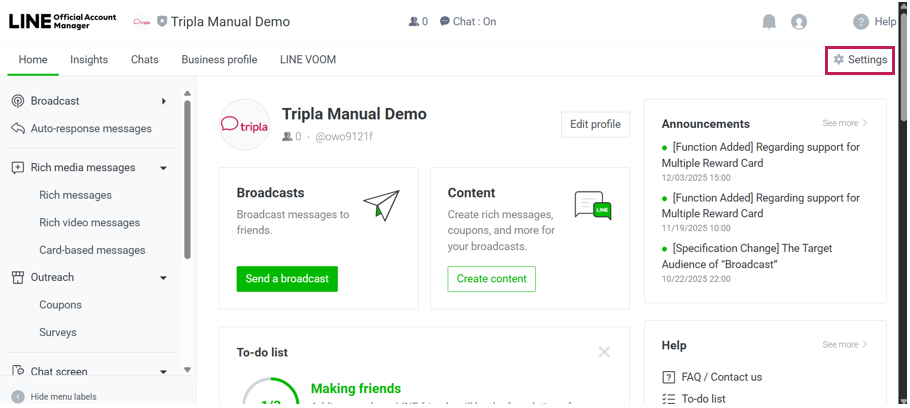Click the Tripla profile logo thumbnail
Viewport: 910px width, 408px height.
[244, 125]
